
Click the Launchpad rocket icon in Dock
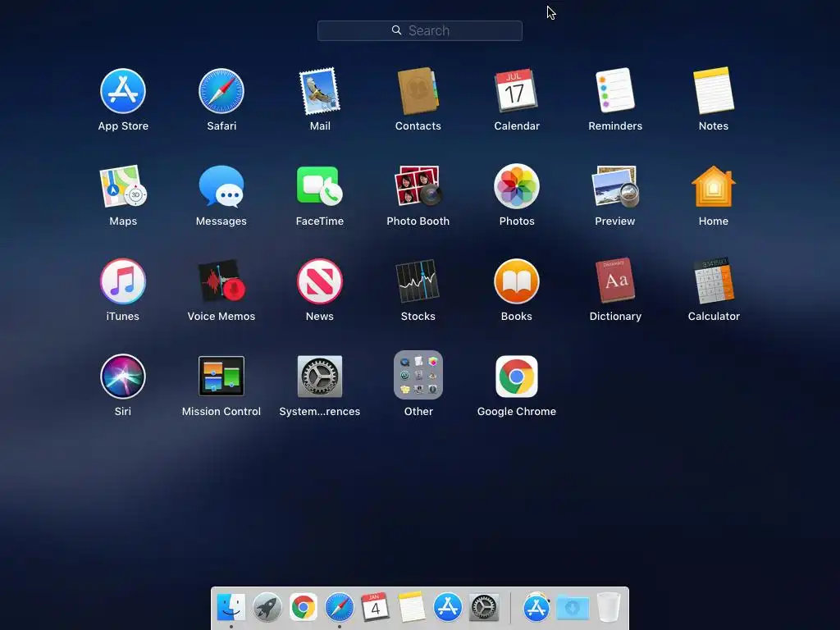click(267, 607)
